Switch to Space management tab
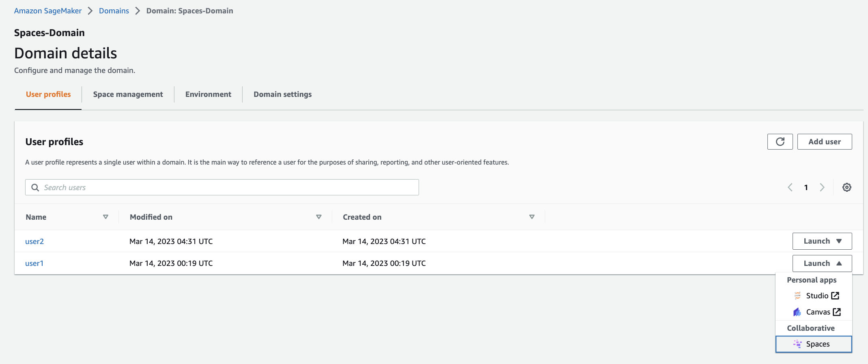 128,94
